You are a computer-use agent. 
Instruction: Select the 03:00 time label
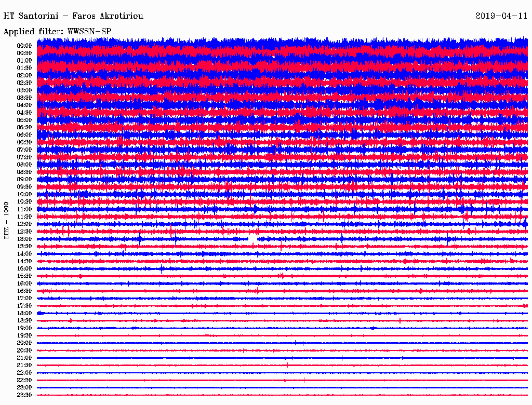pos(24,90)
